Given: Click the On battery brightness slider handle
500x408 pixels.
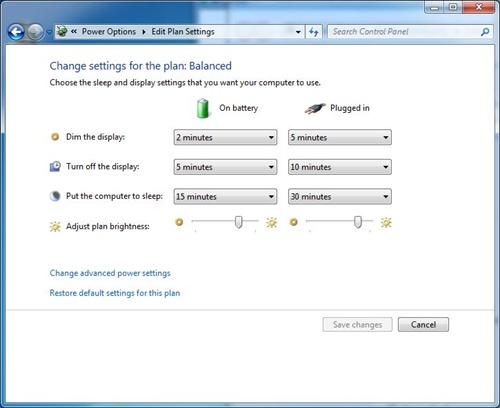Looking at the screenshot, I should point(238,222).
